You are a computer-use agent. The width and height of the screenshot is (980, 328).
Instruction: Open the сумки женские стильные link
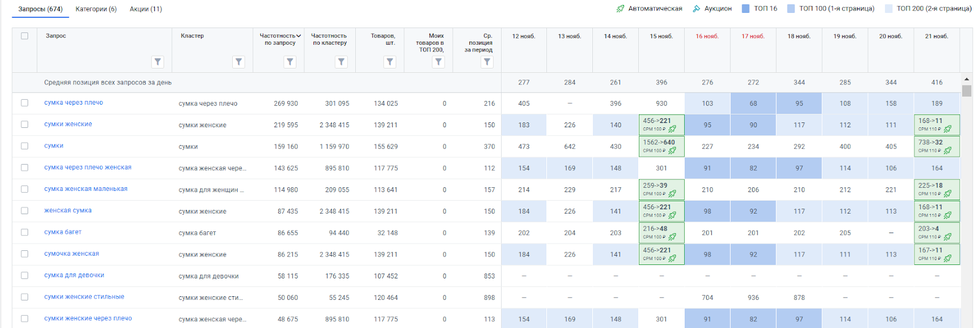[x=84, y=297]
